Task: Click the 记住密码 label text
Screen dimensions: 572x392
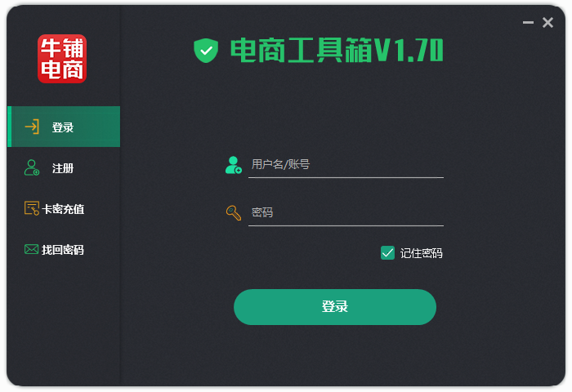Action: click(x=422, y=253)
